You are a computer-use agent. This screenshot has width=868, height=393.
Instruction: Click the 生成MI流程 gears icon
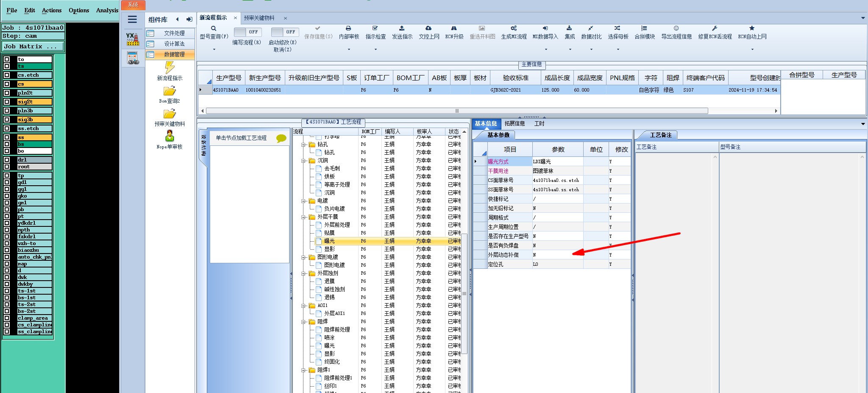[x=514, y=28]
